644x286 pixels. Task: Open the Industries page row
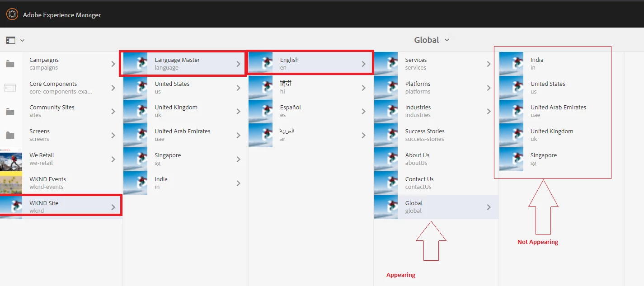click(x=436, y=112)
